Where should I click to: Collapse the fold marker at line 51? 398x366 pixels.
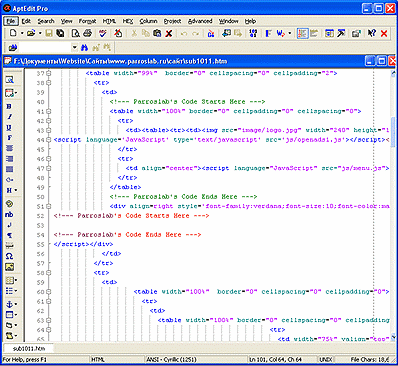tap(49, 206)
